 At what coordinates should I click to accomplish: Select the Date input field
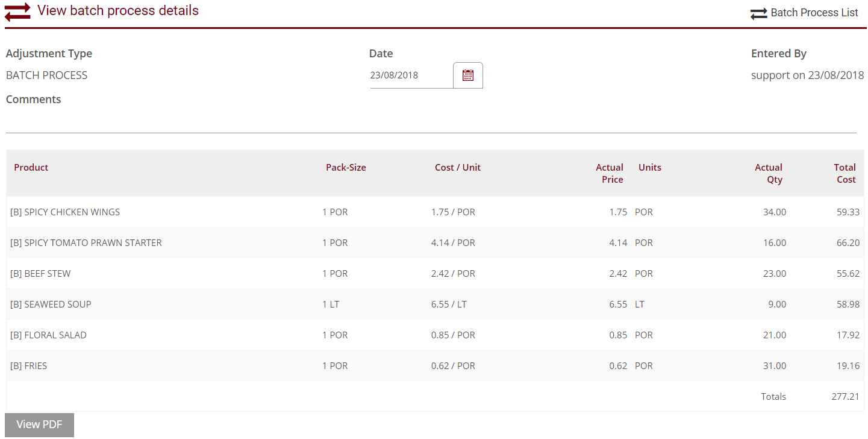coord(410,75)
